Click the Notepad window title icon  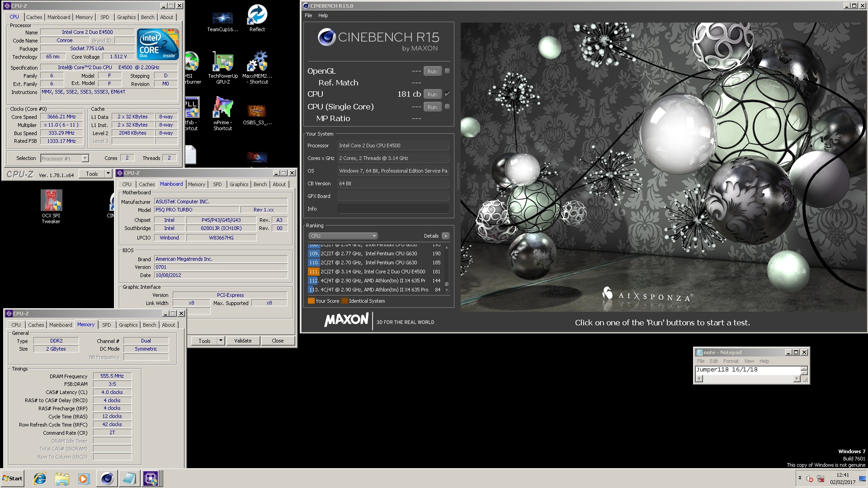point(699,352)
